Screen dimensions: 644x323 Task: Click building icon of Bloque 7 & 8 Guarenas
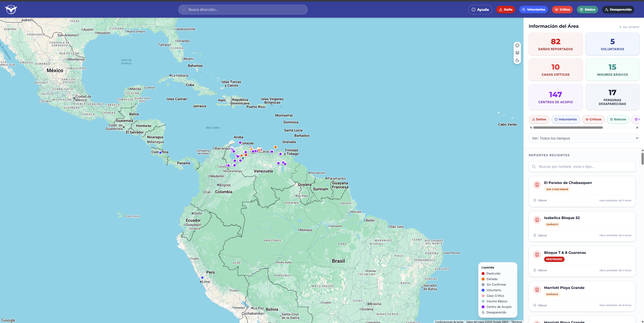tap(537, 255)
